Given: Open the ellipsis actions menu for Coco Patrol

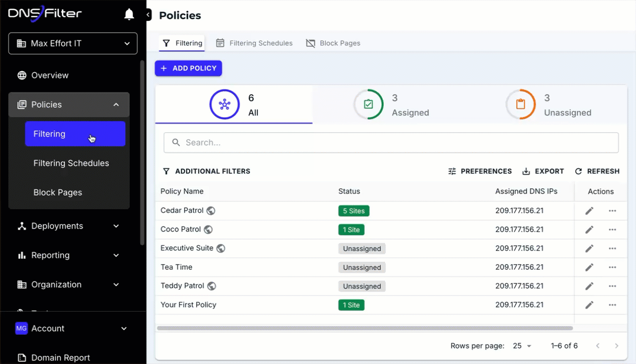Looking at the screenshot, I should point(612,229).
